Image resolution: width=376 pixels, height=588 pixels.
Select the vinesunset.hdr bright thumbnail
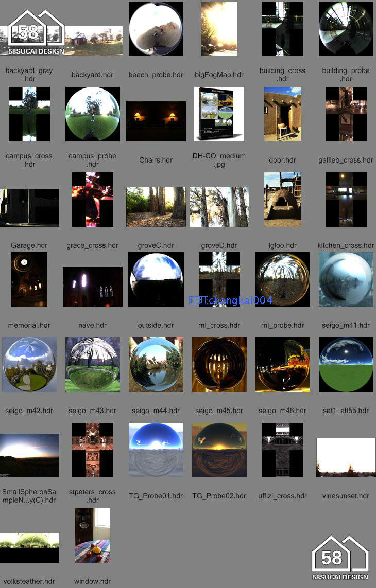[x=346, y=457]
